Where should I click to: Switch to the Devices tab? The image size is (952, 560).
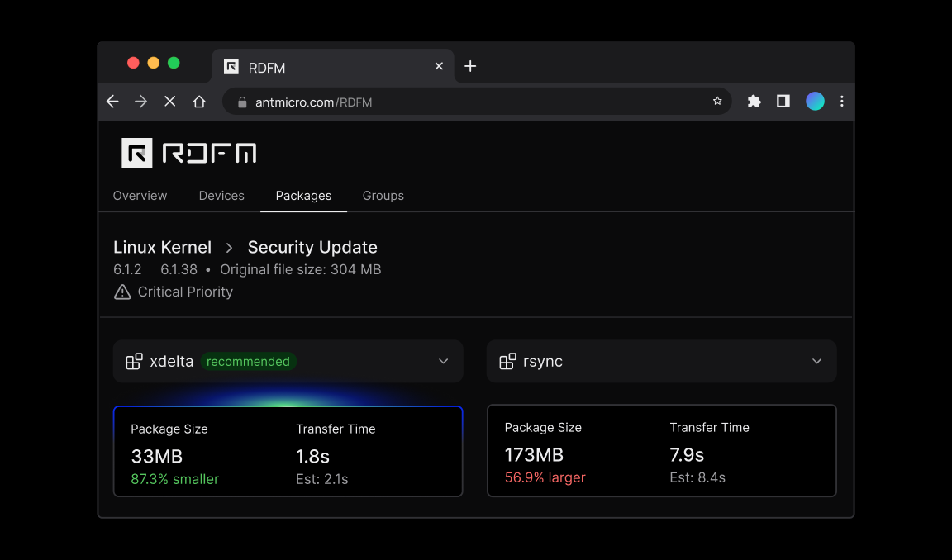click(221, 196)
